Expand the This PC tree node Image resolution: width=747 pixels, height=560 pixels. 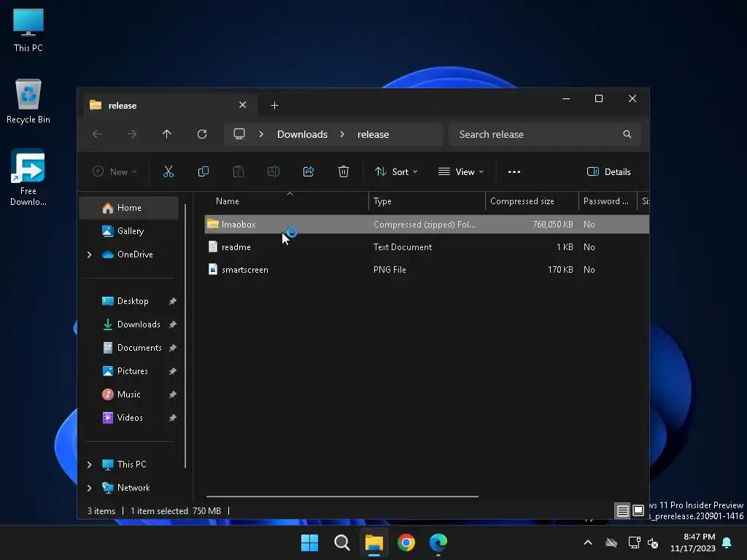click(89, 464)
